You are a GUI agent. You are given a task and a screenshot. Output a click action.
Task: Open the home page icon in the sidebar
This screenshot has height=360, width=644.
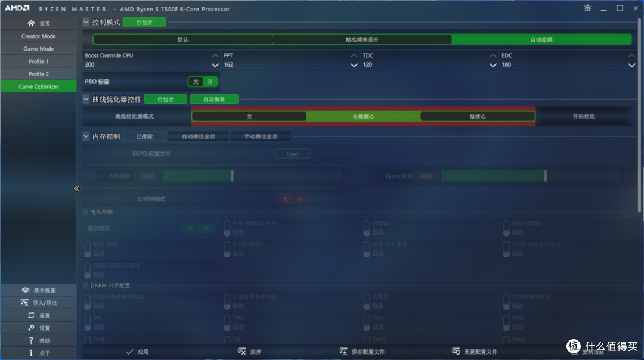click(x=31, y=23)
